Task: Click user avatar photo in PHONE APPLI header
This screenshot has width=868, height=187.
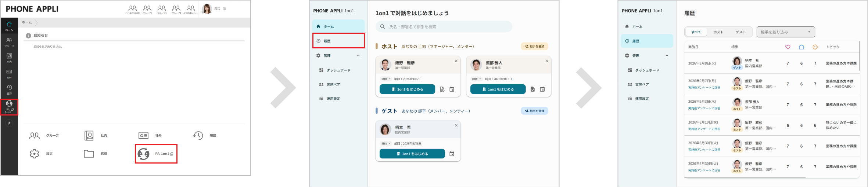Action: tap(207, 9)
